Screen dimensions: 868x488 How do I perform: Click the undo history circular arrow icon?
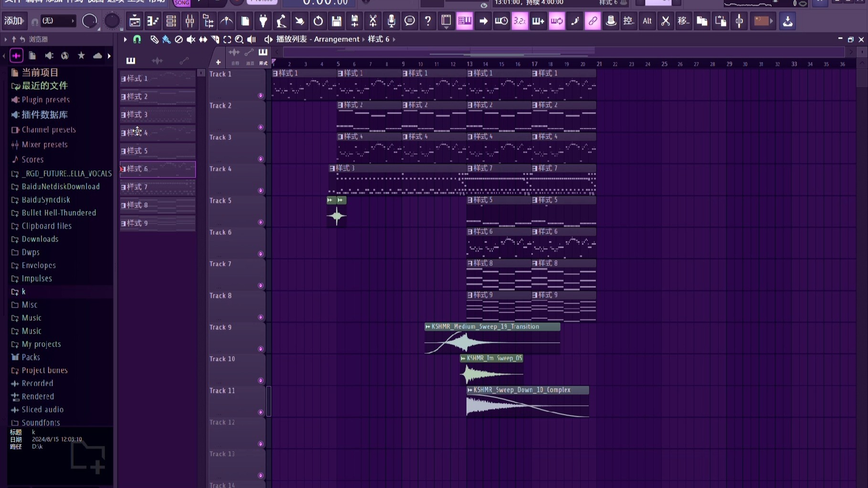pyautogui.click(x=318, y=21)
